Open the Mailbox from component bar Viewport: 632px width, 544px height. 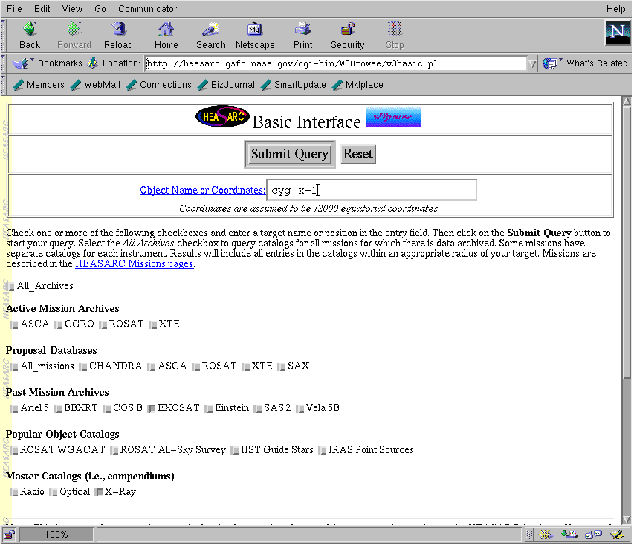569,535
